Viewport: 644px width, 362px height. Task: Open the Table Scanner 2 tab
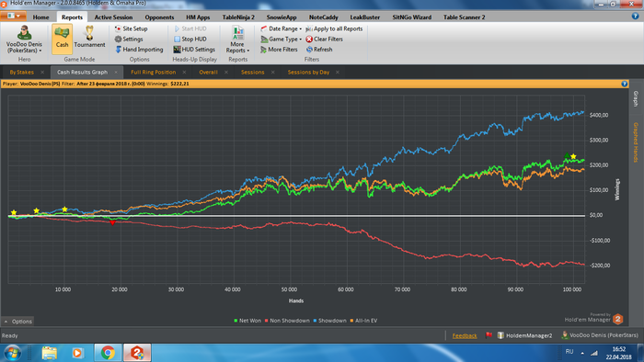point(464,17)
